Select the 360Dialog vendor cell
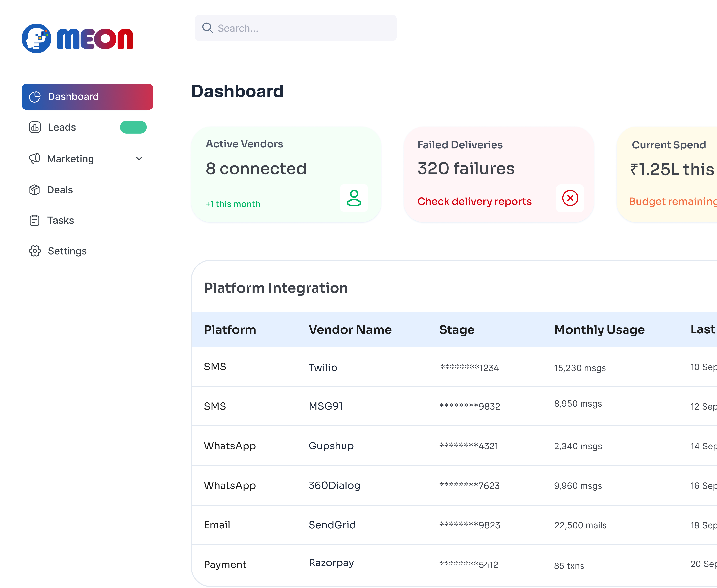Screen dimensions: 717x588 click(x=335, y=486)
